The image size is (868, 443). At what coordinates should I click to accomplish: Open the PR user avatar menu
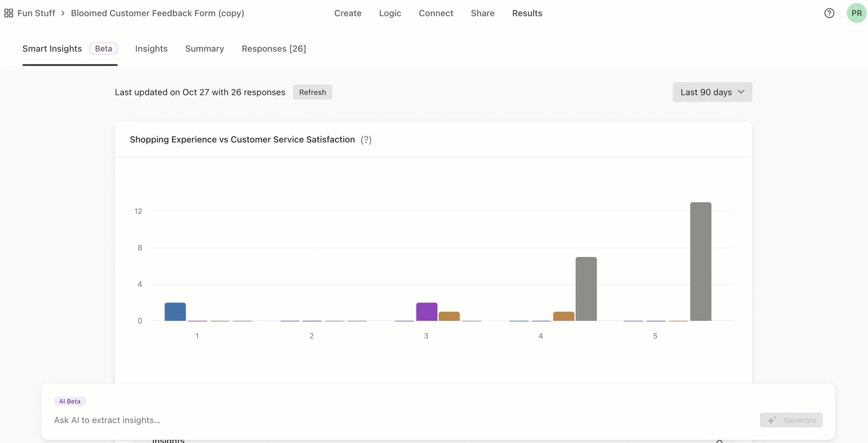coord(856,13)
